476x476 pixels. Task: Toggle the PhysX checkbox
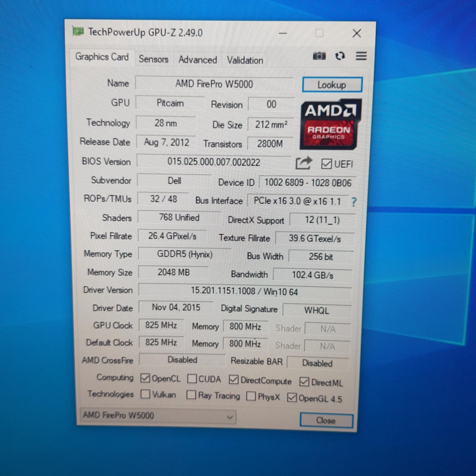click(251, 396)
